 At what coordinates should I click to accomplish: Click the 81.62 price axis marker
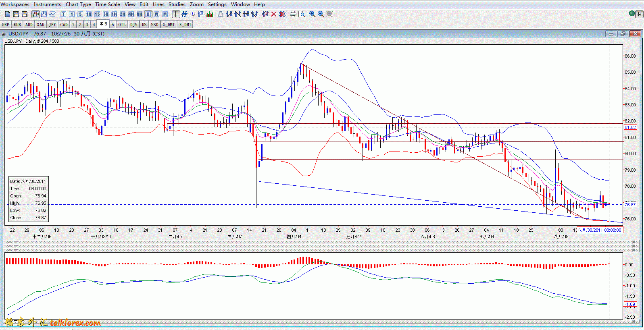(630, 127)
